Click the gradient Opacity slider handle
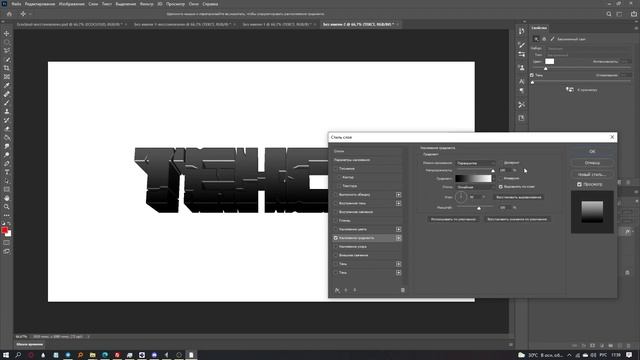This screenshot has width=640, height=360. 493,171
